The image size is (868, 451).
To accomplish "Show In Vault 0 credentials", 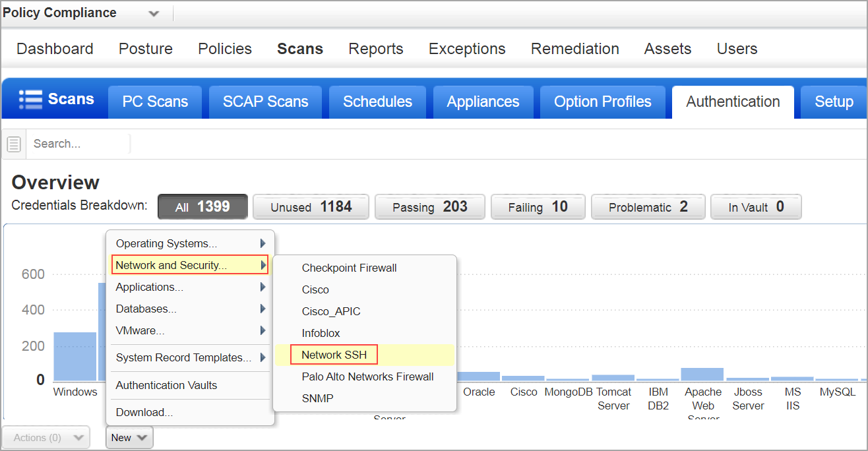I will [x=756, y=207].
